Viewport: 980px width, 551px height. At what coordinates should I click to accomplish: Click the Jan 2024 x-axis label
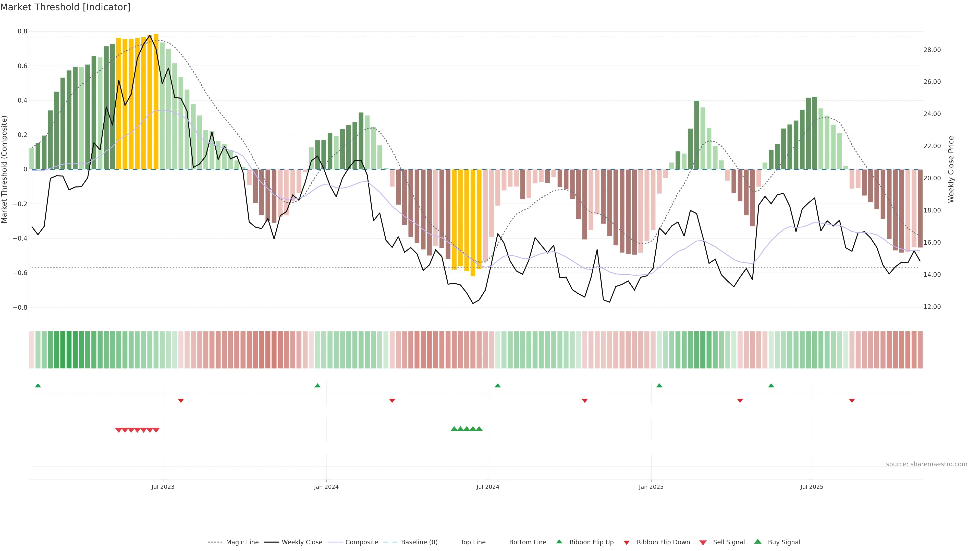pos(326,487)
